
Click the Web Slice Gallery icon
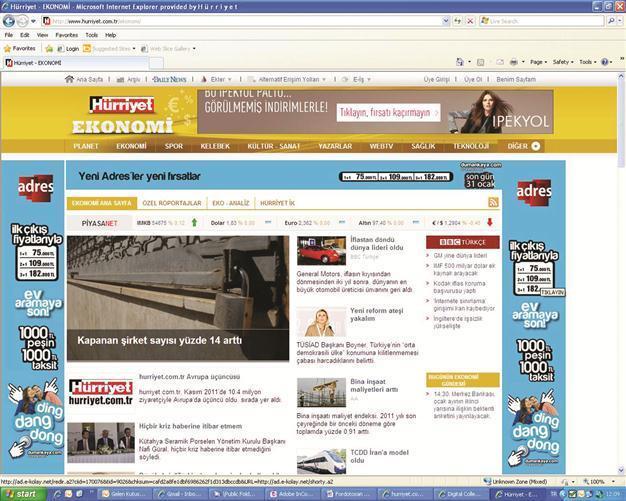click(x=144, y=49)
